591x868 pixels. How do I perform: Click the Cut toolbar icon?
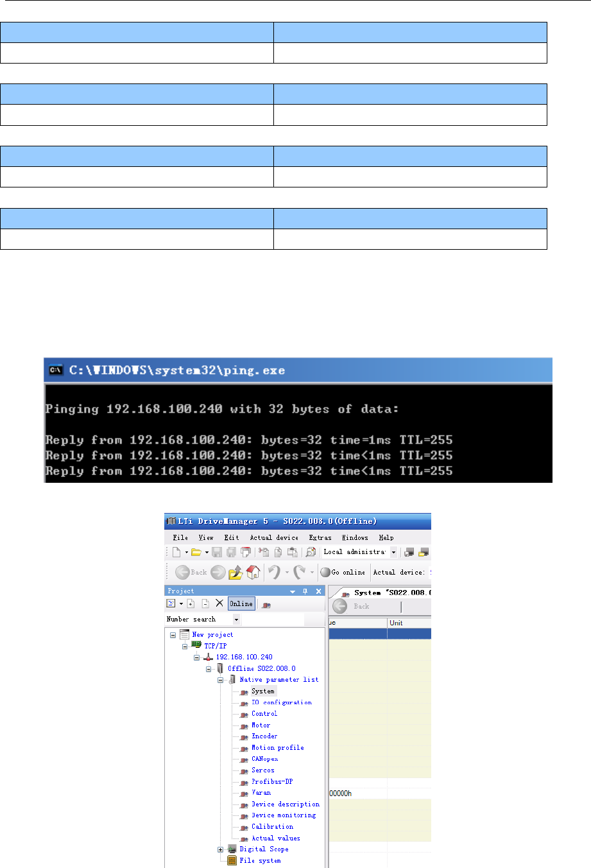(x=264, y=552)
